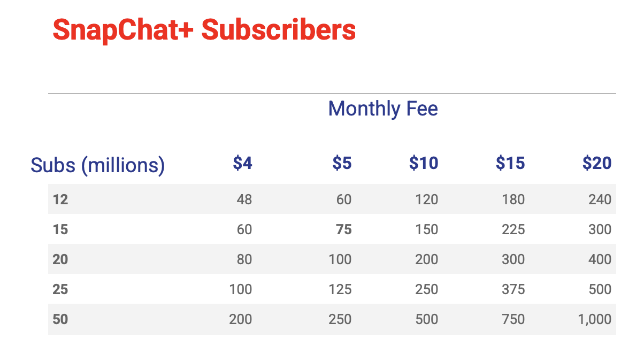Viewport: 644px width, 354px height.
Task: Click the Monthly Fee heading
Action: coord(383,109)
